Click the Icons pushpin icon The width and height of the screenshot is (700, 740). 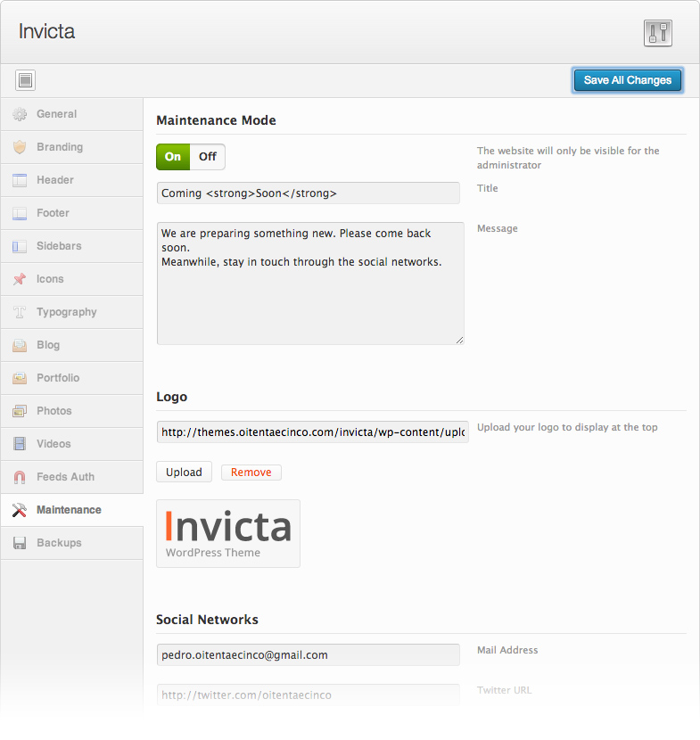[x=20, y=279]
